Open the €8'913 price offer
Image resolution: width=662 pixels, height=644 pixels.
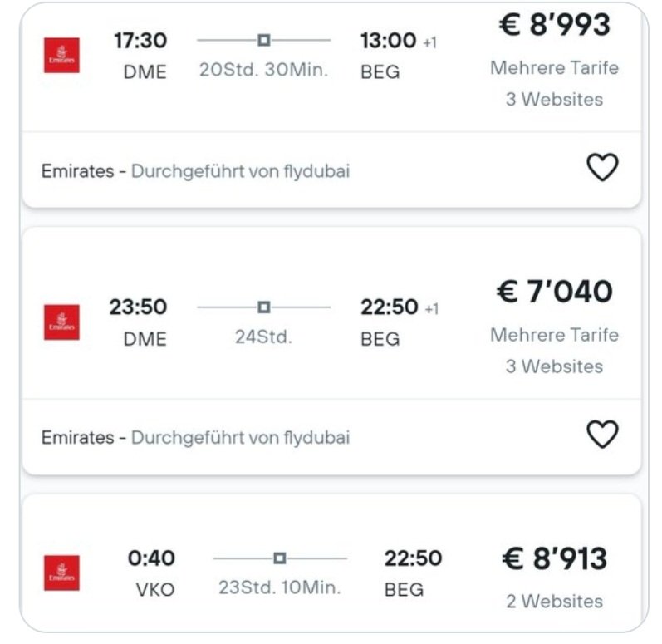pyautogui.click(x=554, y=559)
